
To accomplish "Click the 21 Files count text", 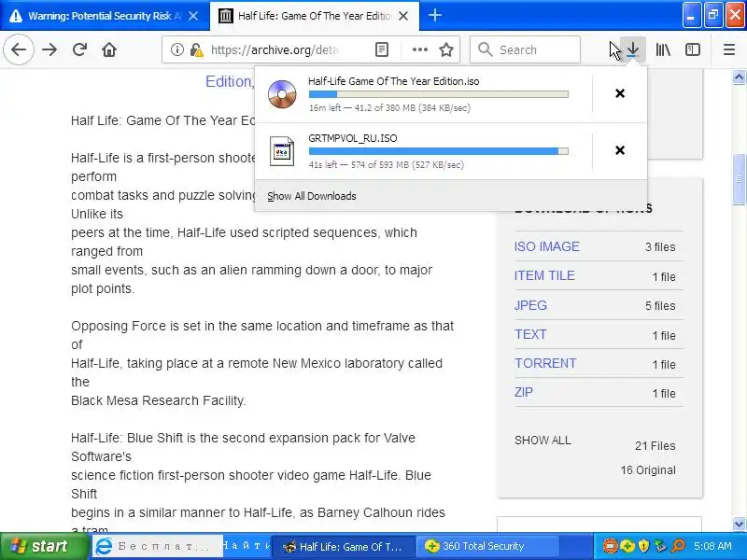I will coord(655,446).
